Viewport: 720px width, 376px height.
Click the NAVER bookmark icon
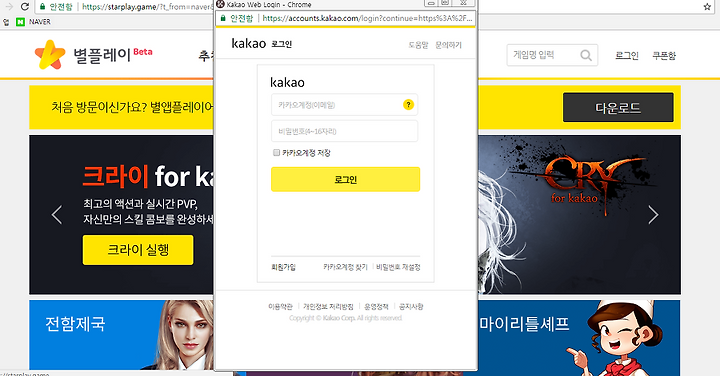tap(20, 22)
